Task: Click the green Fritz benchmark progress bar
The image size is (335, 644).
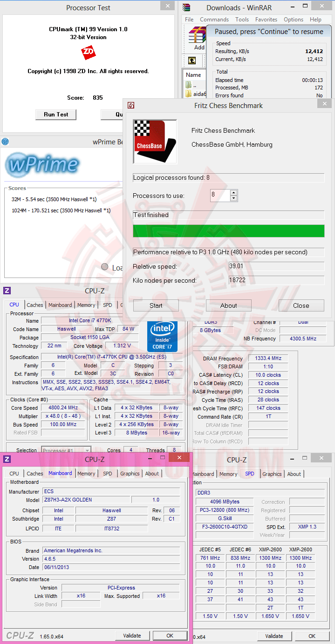Action: pos(228,231)
